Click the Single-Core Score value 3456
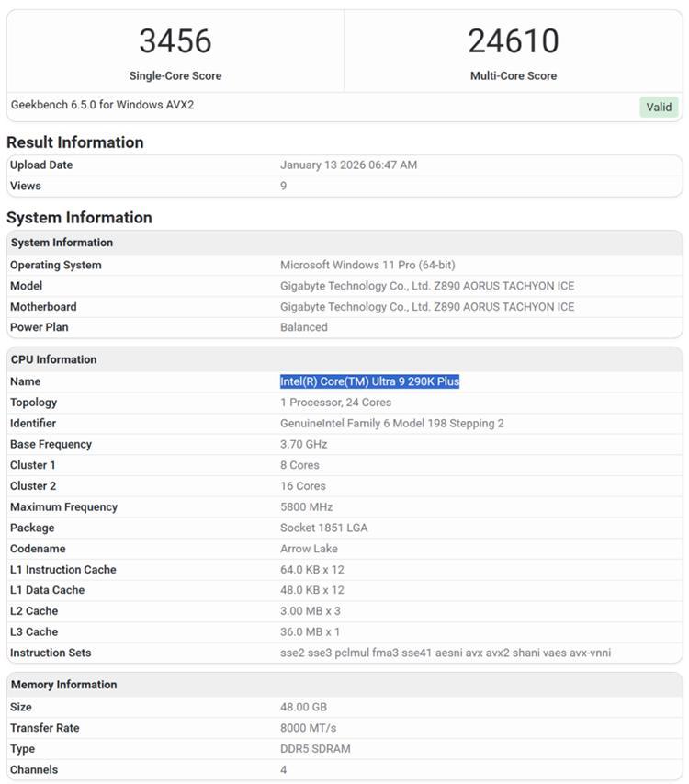The height and width of the screenshot is (784, 689). pos(175,41)
